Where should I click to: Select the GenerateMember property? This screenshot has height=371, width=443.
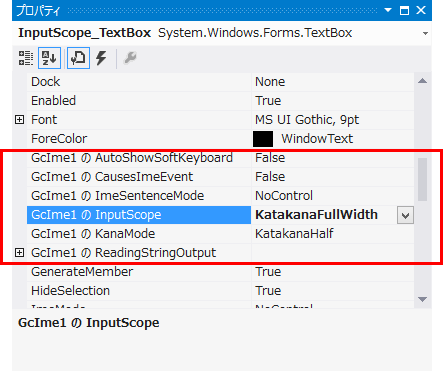tap(82, 272)
